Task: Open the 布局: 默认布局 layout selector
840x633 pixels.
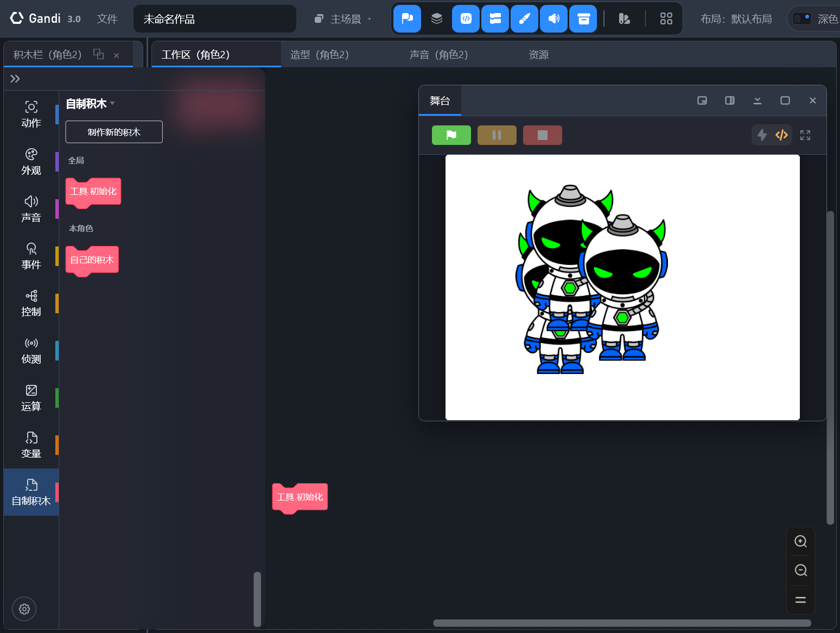Action: [736, 19]
